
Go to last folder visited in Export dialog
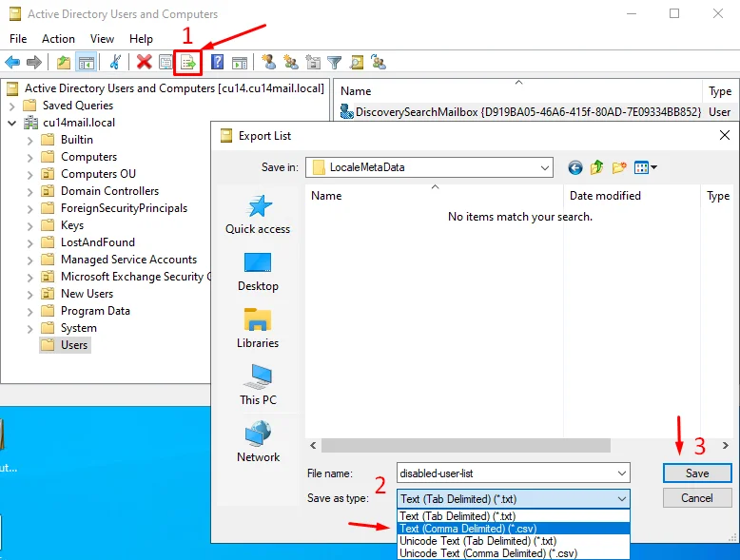(574, 167)
